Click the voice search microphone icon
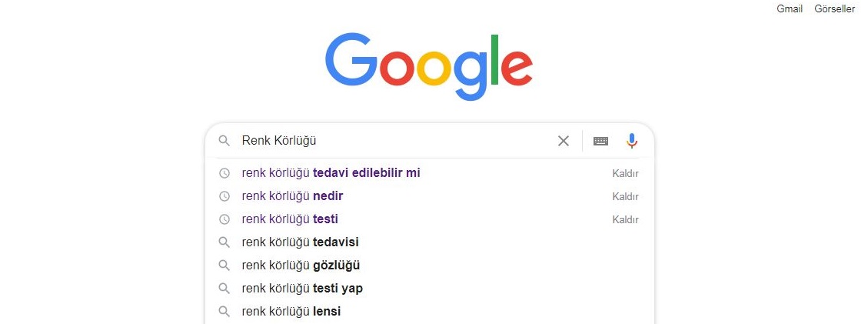868x324 pixels. 632,141
